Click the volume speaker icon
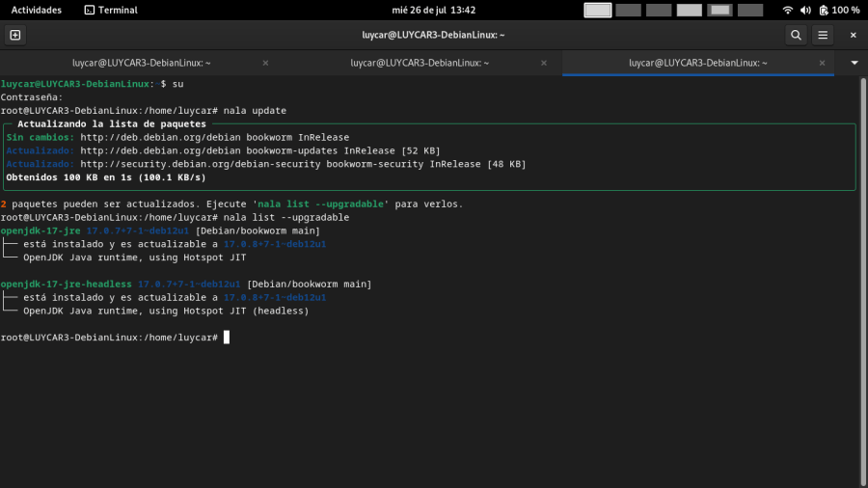868x488 pixels. 805,10
